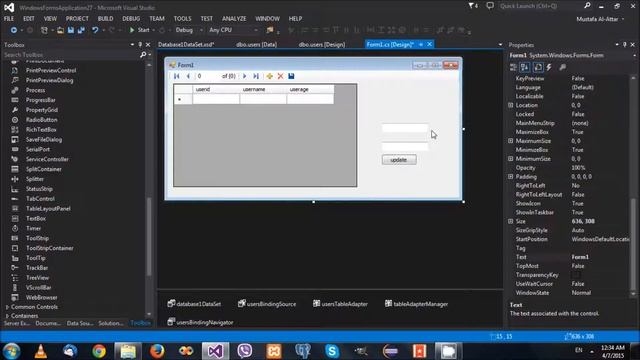Switch to the dbo.users [Data] tab
This screenshot has width=640, height=360.
tap(256, 44)
